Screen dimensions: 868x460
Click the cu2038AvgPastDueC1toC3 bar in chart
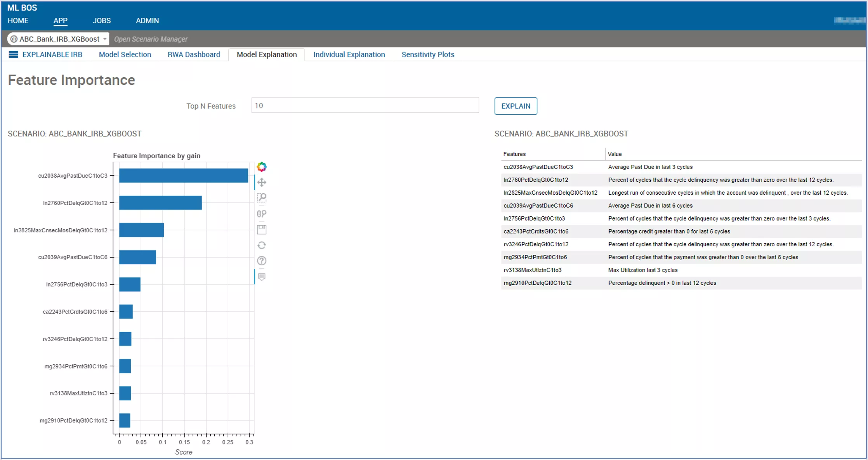click(183, 176)
